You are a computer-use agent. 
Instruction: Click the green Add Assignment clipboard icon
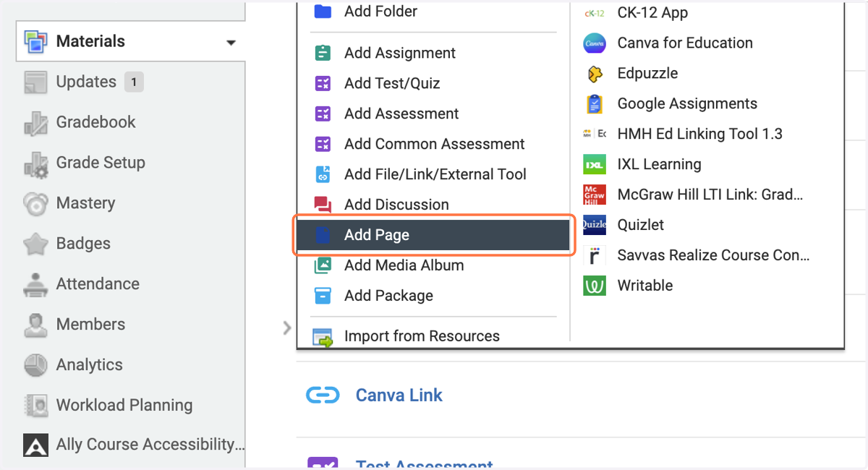pyautogui.click(x=323, y=53)
